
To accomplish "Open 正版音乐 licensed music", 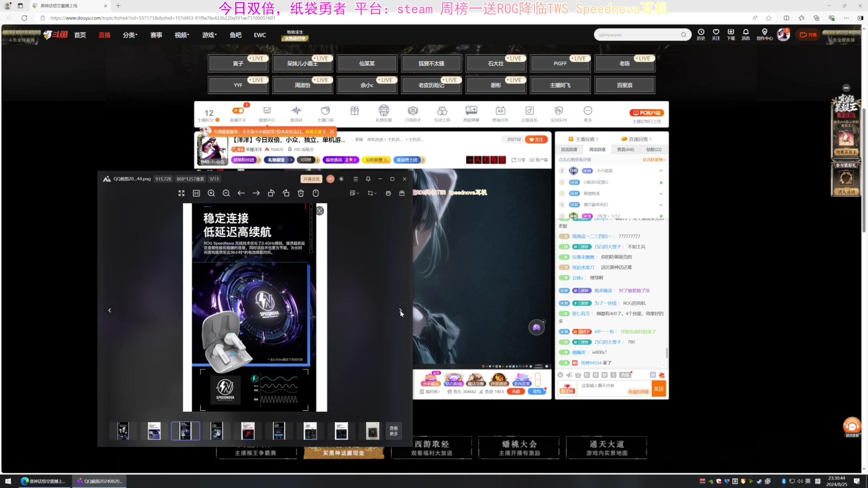I will 530,114.
